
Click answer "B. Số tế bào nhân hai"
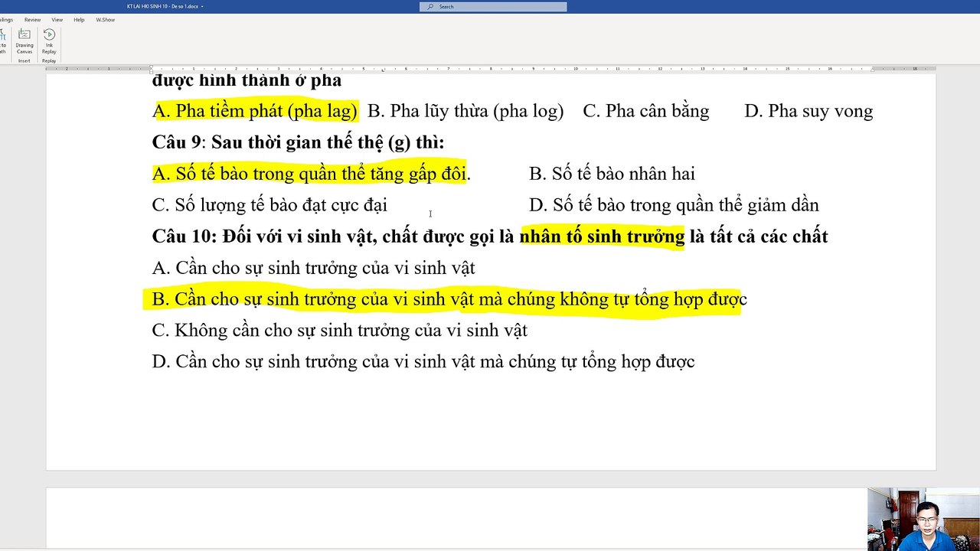(x=612, y=174)
